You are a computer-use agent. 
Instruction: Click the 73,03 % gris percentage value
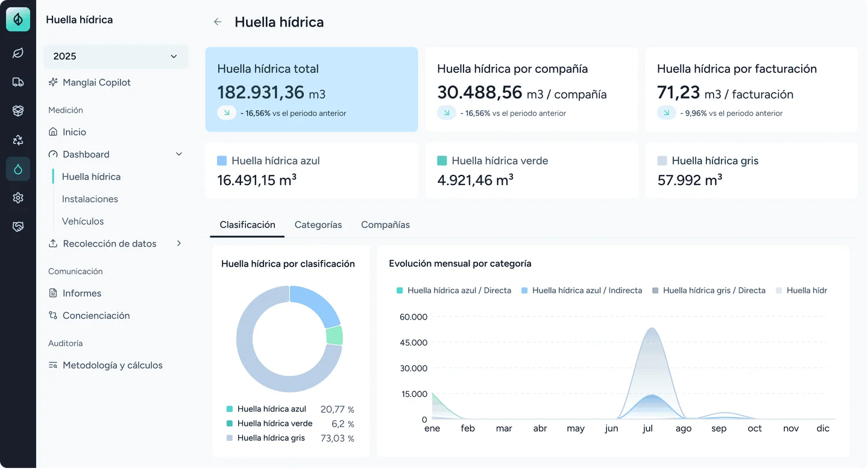pos(338,438)
